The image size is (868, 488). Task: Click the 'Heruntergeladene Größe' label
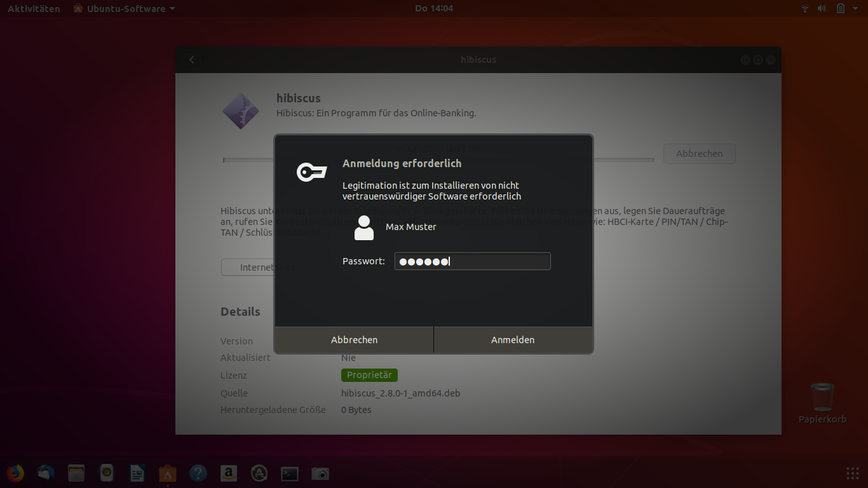(x=273, y=410)
